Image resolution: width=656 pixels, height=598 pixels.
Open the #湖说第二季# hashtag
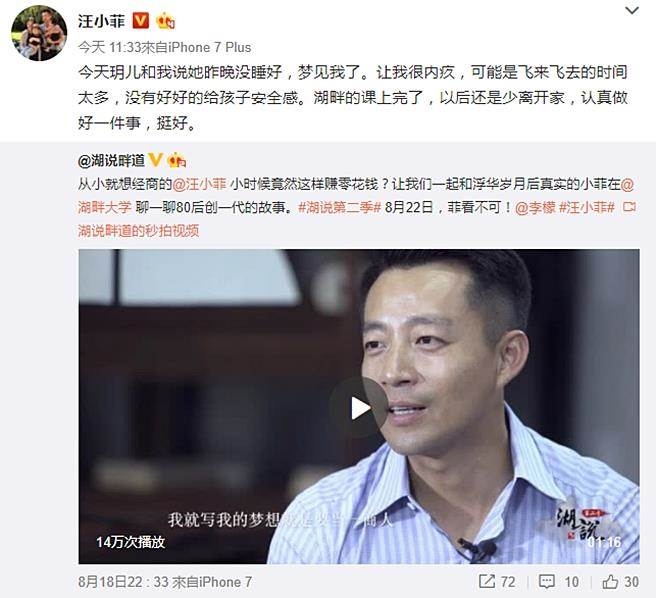[339, 207]
